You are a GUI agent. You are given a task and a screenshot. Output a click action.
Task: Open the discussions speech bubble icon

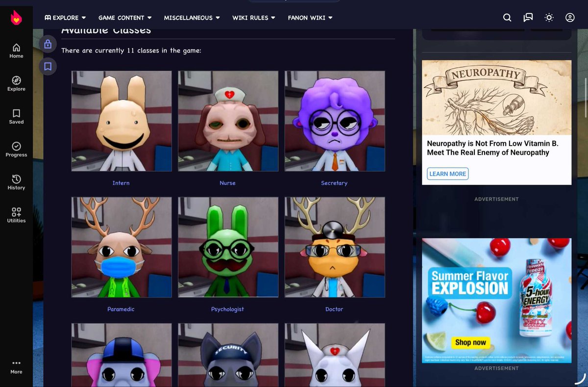528,18
